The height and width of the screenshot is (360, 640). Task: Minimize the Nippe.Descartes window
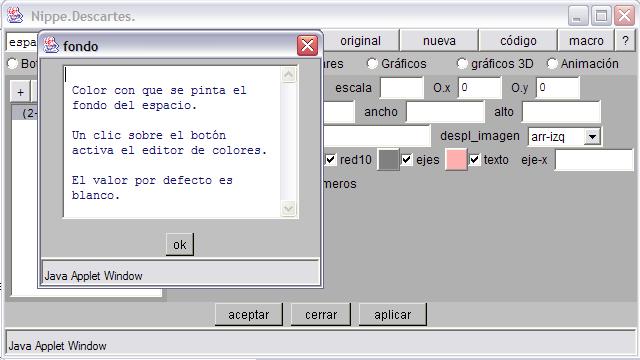coord(577,16)
